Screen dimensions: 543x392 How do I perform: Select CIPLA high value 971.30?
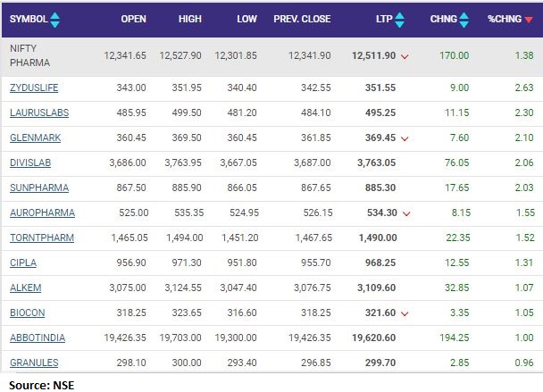pos(187,263)
